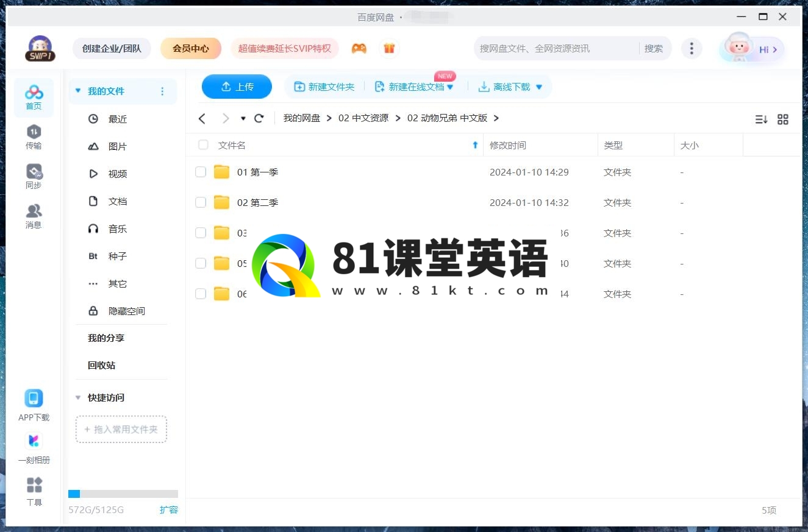Viewport: 808px width, 532px height.
Task: Toggle the select-all checkbox in header
Action: click(x=203, y=145)
